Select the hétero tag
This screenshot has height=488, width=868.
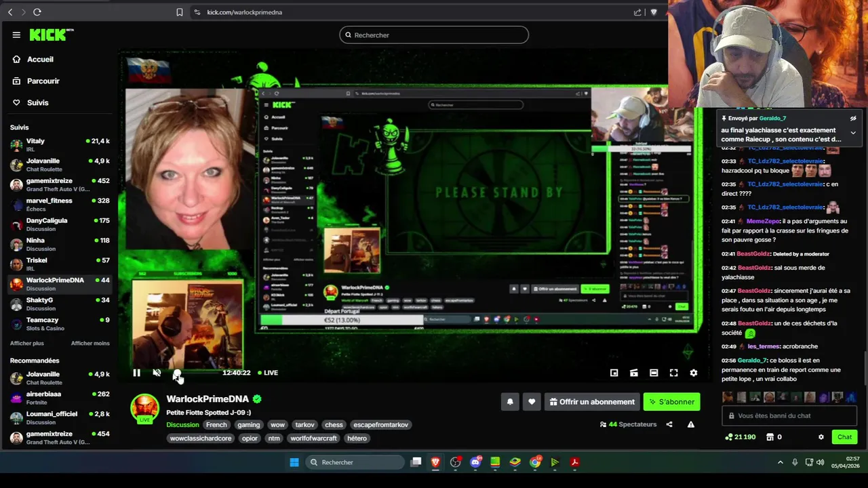[x=357, y=439]
